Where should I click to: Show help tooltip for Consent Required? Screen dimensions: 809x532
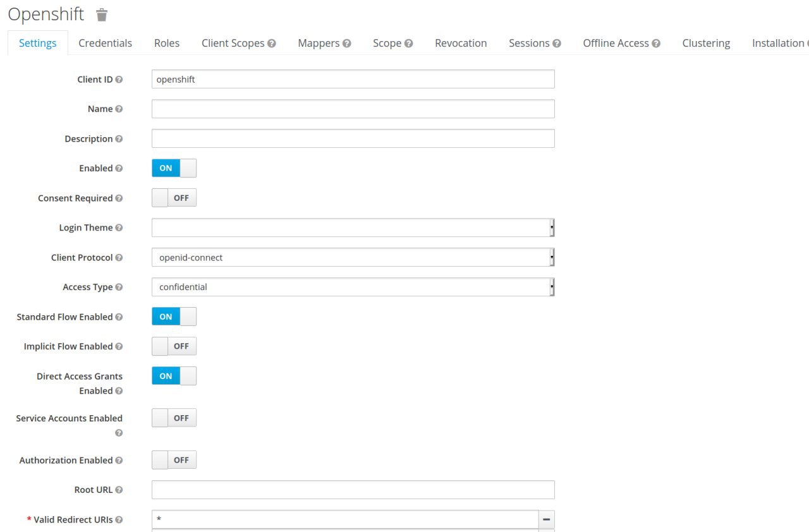click(119, 198)
